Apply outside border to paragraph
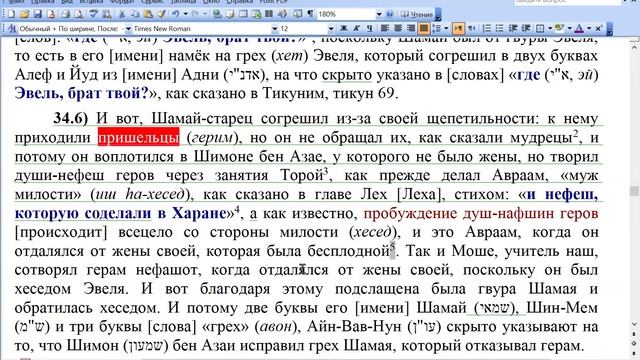The image size is (640, 360). click(540, 28)
